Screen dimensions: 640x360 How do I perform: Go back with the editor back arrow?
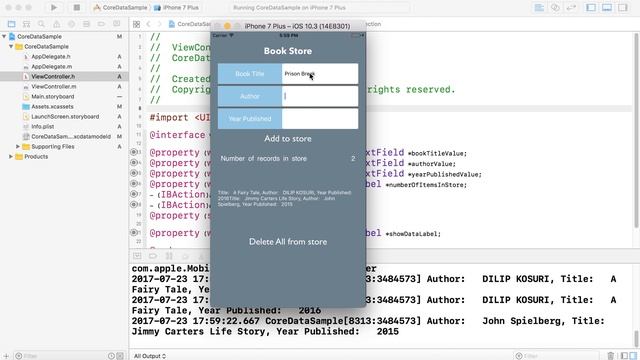[149, 24]
